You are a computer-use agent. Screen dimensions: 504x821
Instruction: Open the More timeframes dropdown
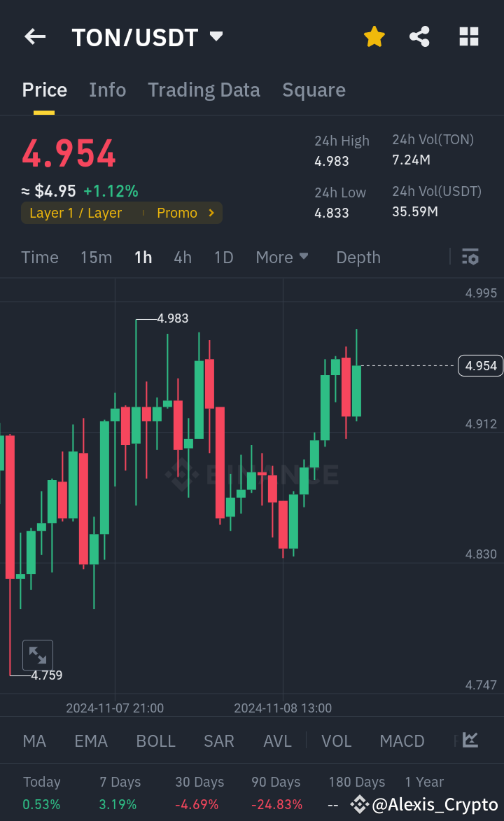coord(282,258)
